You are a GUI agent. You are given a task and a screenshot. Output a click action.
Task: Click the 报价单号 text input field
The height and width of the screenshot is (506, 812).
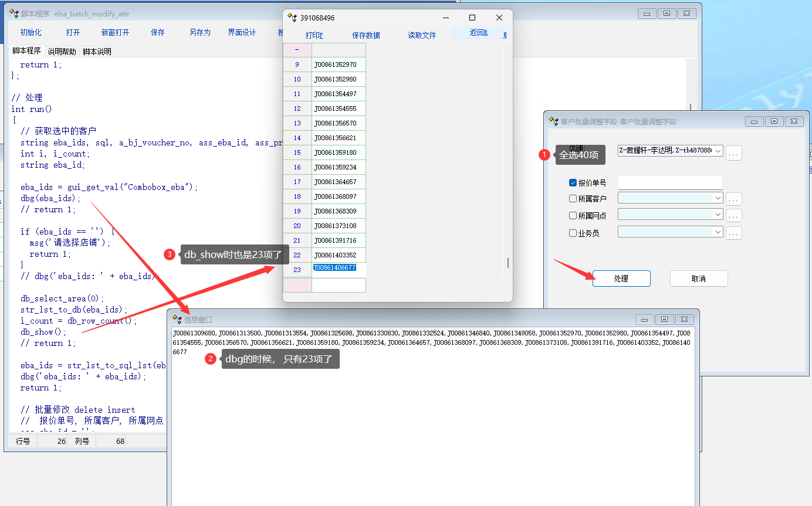tap(670, 183)
